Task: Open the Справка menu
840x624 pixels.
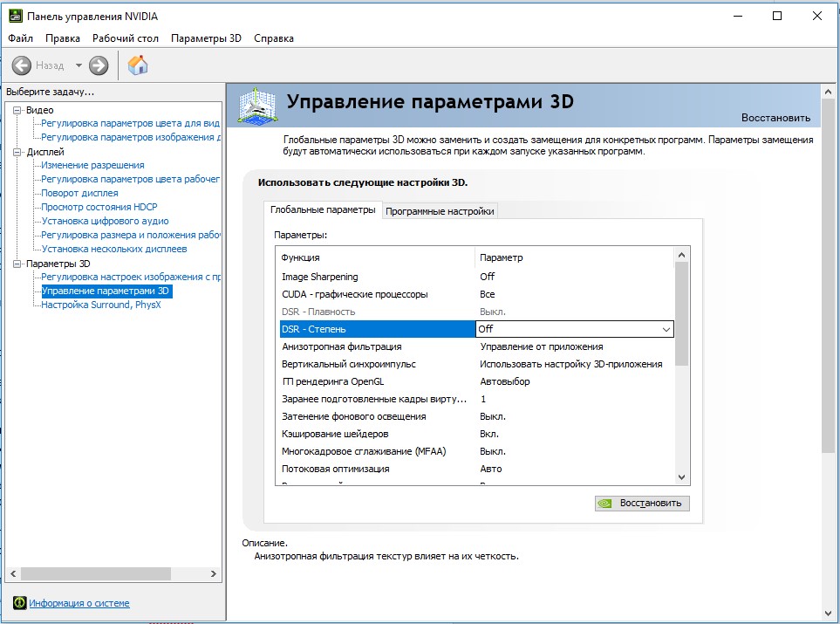Action: (274, 38)
